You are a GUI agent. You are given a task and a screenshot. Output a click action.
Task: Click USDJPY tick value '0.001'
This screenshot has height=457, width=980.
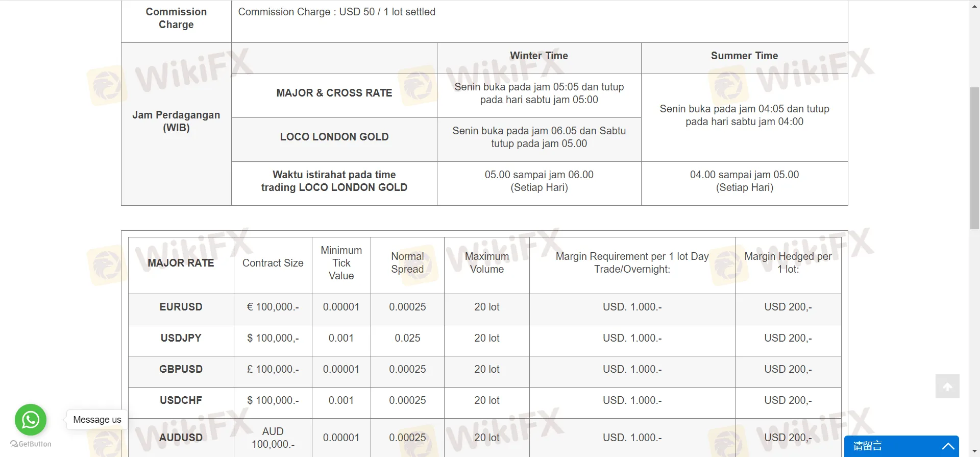(341, 338)
